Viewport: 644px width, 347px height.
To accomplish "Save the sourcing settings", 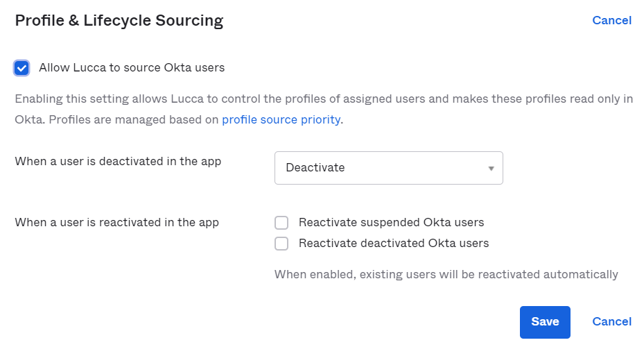I will [545, 322].
